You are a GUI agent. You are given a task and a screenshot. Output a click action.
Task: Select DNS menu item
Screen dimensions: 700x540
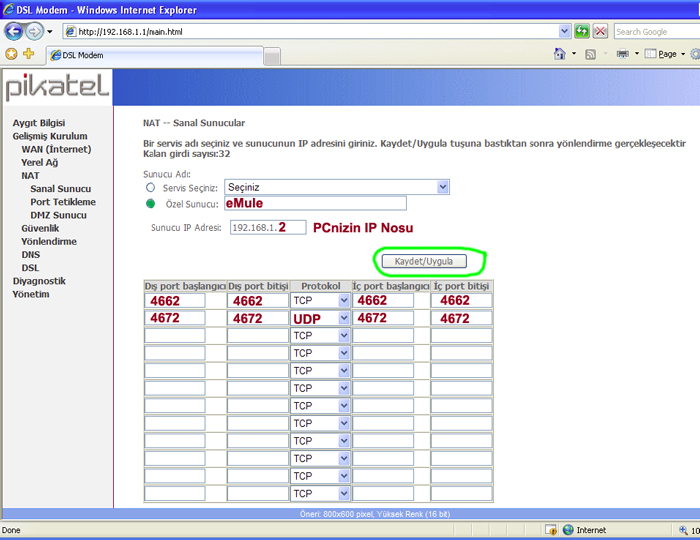tap(31, 254)
